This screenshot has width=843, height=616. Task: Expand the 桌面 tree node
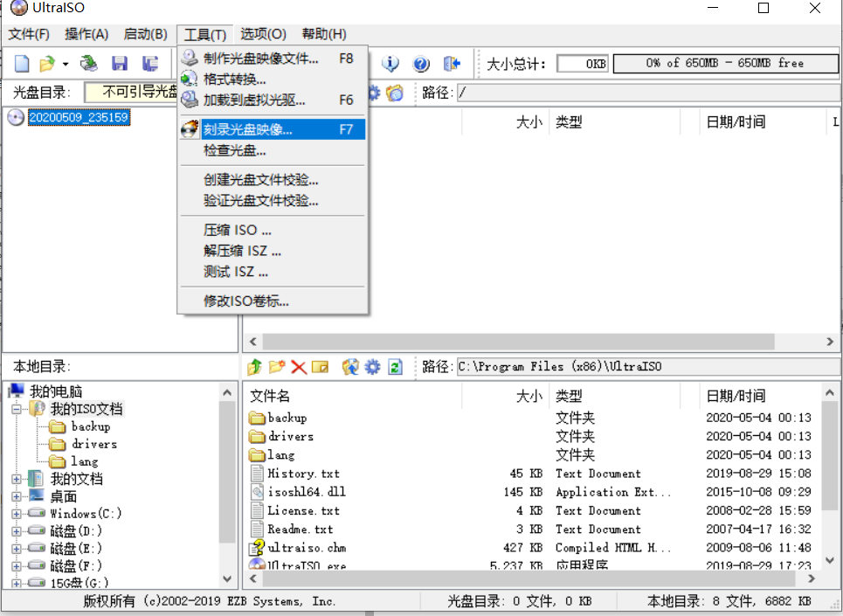coord(16,496)
